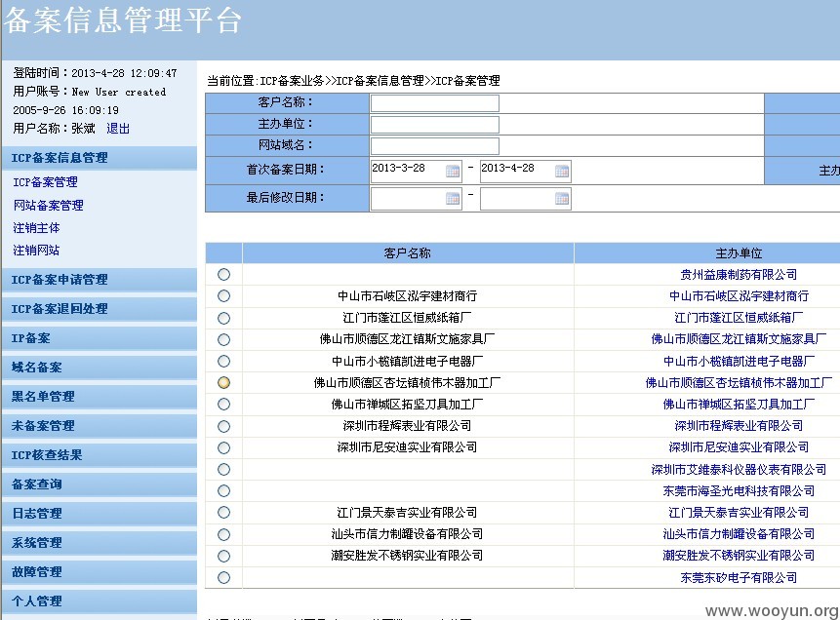Select radio for 东莞东矽电子有限公司 row
840x620 pixels.
point(224,578)
